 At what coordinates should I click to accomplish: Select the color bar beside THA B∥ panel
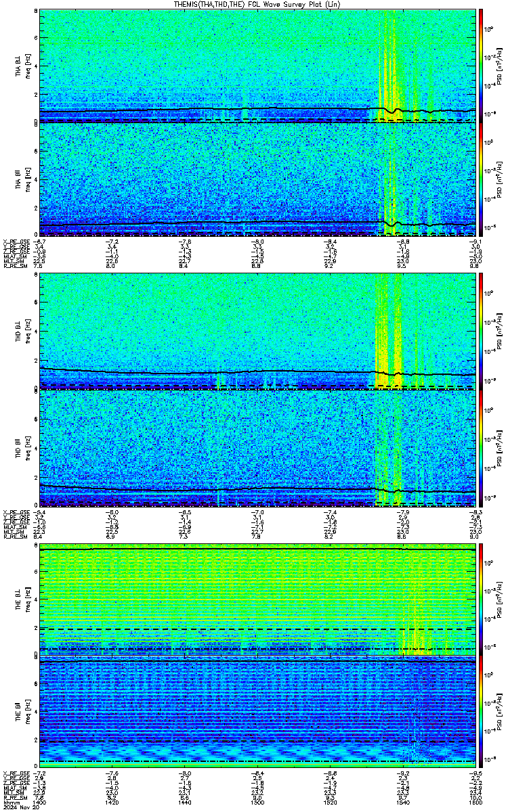pos(481,179)
